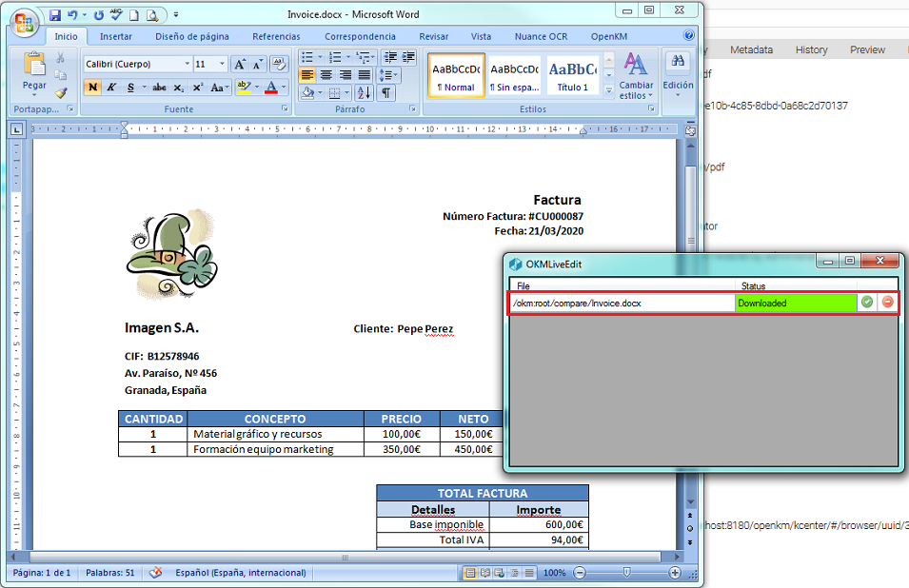Copy the selection in the clipboard group
Screen dimensions: 909x588
[x=60, y=75]
